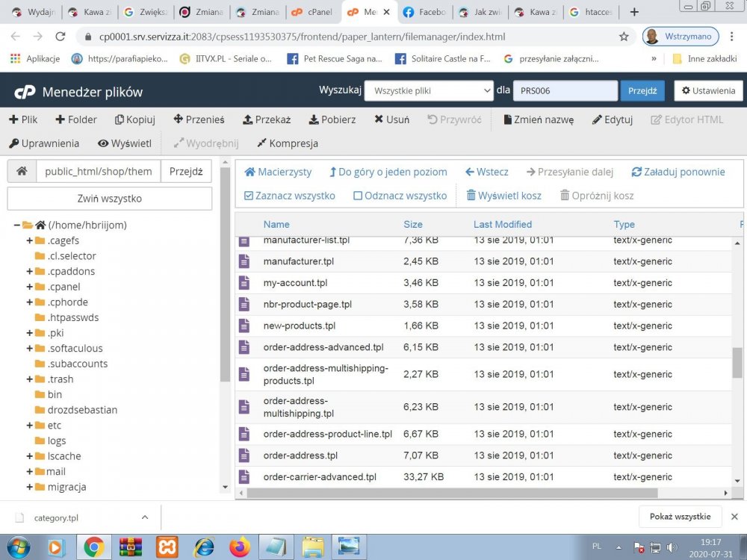
Task: Open trash via Wyświetl kosz
Action: (x=503, y=196)
